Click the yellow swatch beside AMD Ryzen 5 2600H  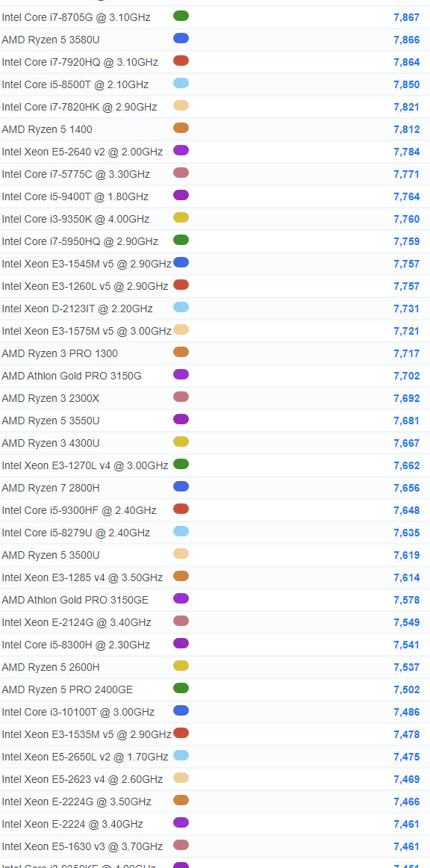(x=181, y=666)
